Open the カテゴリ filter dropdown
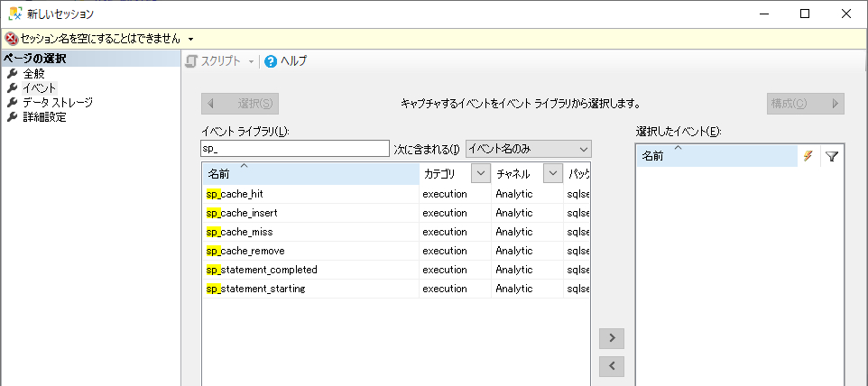The height and width of the screenshot is (386, 868). point(481,173)
